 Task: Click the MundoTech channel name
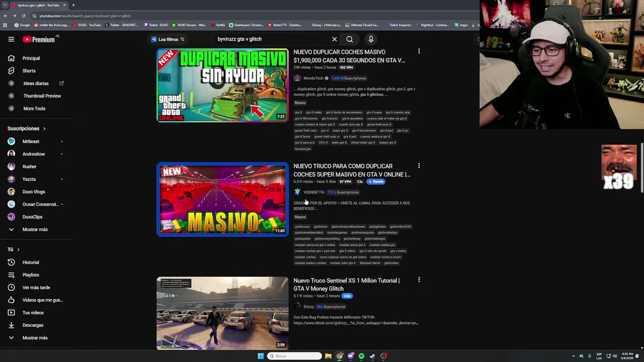(x=313, y=78)
